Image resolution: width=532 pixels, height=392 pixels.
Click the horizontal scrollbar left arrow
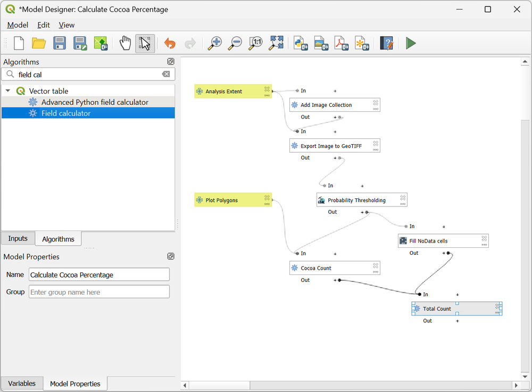pos(185,385)
